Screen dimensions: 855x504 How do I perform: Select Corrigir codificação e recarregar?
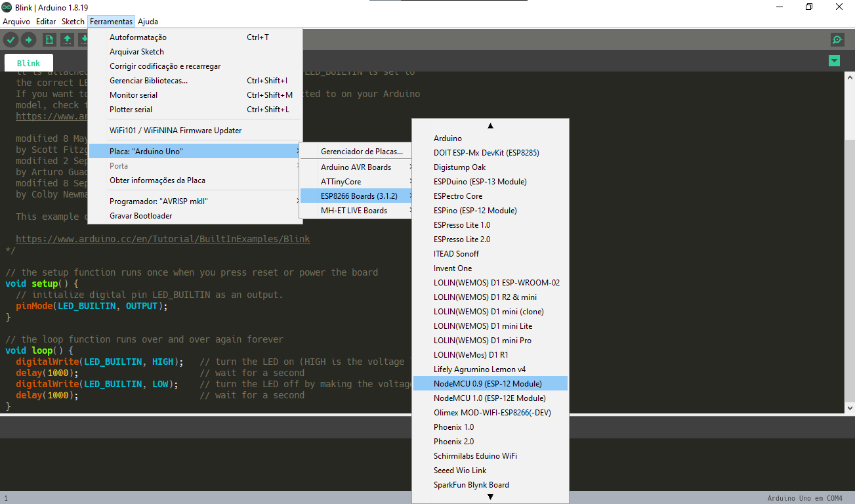(x=195, y=66)
